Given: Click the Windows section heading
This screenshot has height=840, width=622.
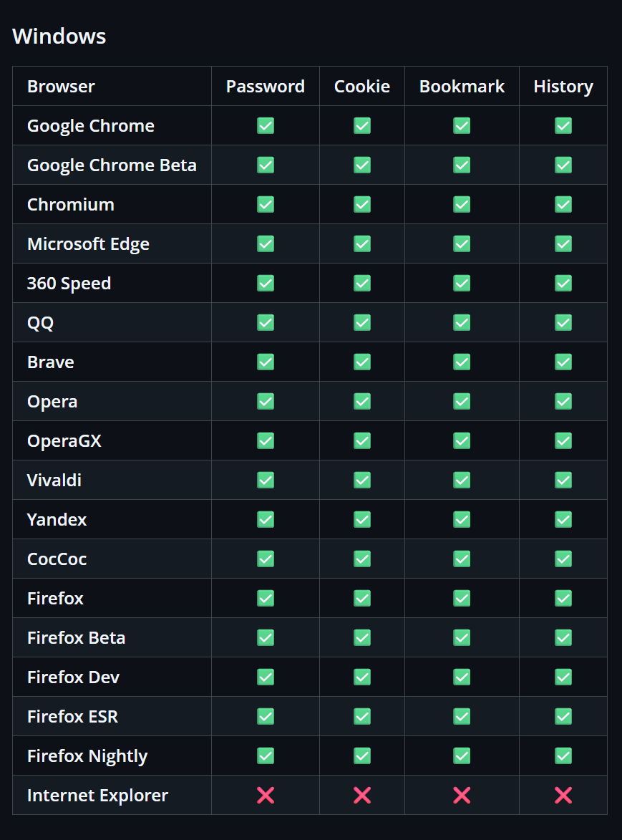Looking at the screenshot, I should 59,37.
